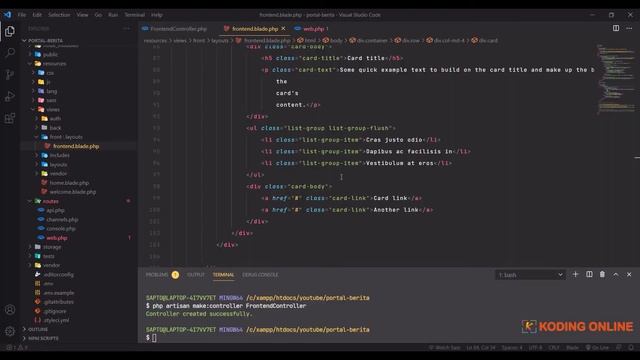Open the Explorer view in activity bar
640x360 pixels.
pos(10,31)
